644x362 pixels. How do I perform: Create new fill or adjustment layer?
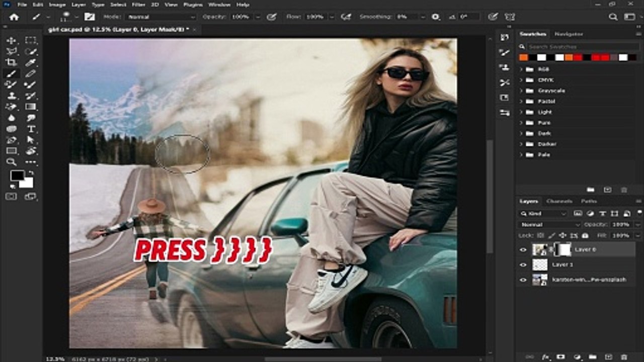tap(577, 357)
